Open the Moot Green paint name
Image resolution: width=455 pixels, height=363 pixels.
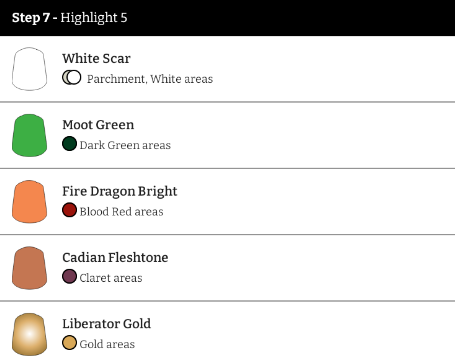coord(98,125)
